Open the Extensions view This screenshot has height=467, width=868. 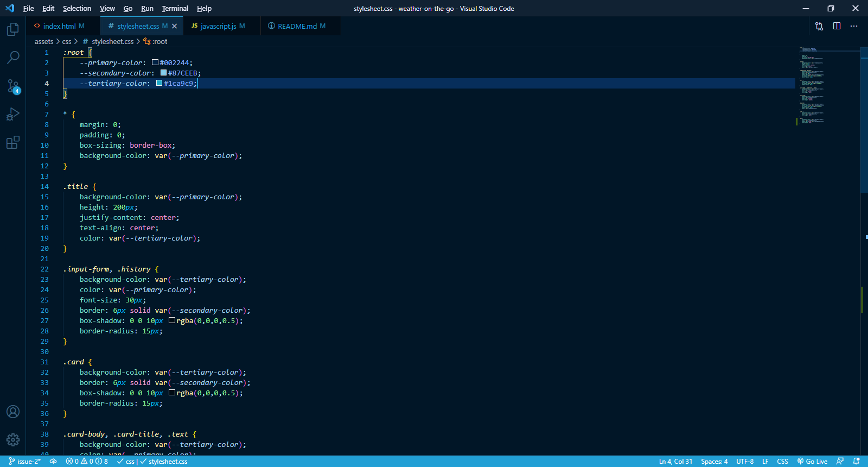coord(13,142)
